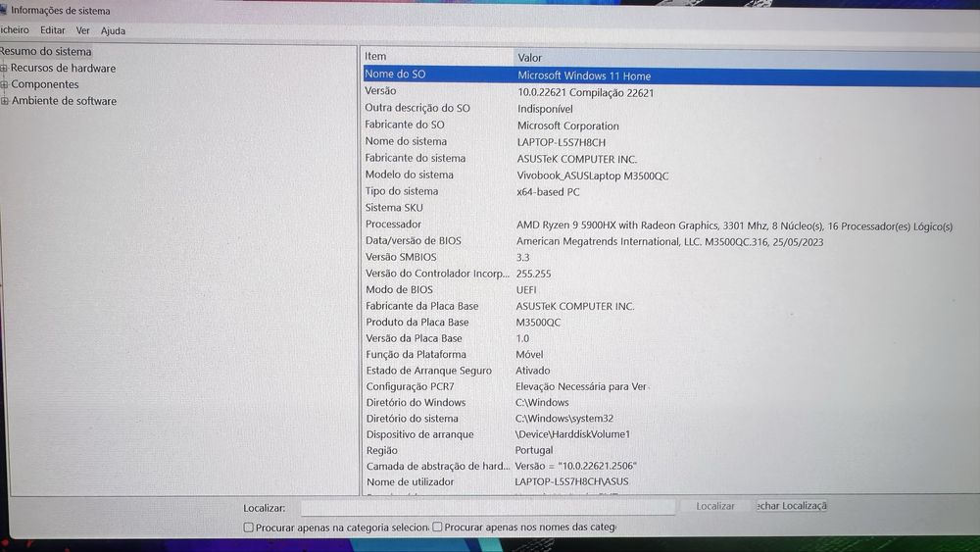Expand Recursos de hardware node
The width and height of the screenshot is (980, 552).
[x=4, y=68]
